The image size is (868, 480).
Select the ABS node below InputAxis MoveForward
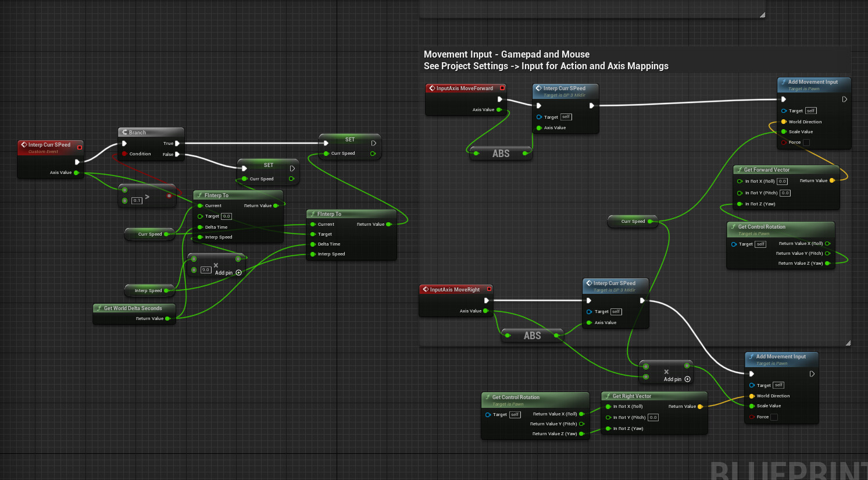(500, 153)
